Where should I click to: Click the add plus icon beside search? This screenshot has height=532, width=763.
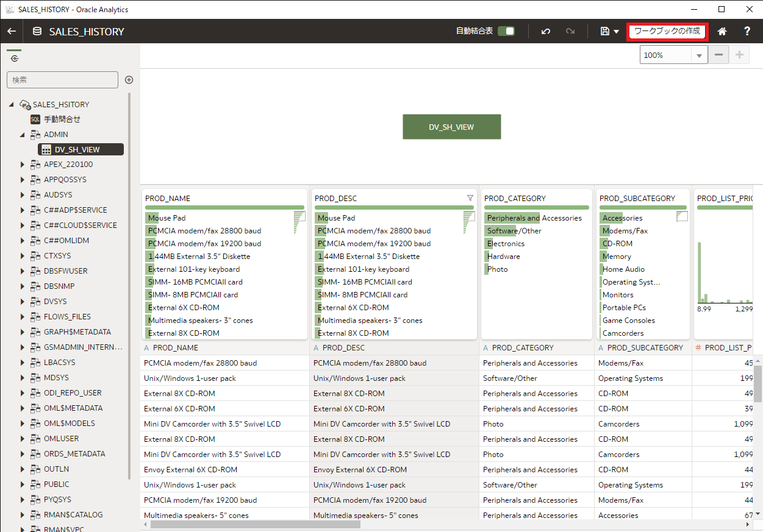click(x=129, y=80)
